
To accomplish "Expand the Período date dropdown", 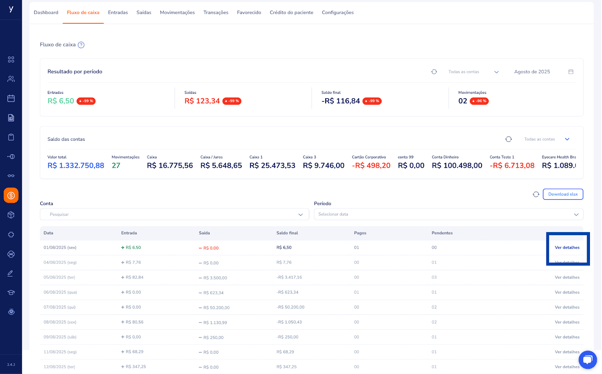I will pyautogui.click(x=576, y=215).
